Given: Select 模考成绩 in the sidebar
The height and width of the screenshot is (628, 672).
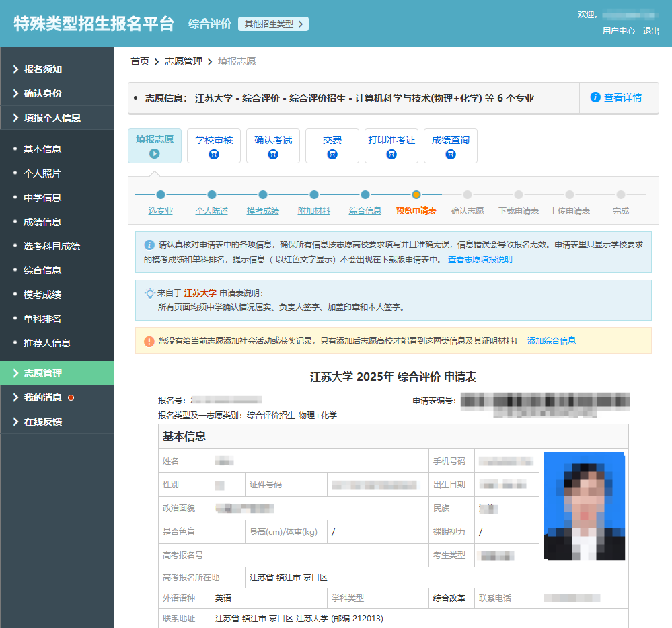Looking at the screenshot, I should click(x=42, y=295).
